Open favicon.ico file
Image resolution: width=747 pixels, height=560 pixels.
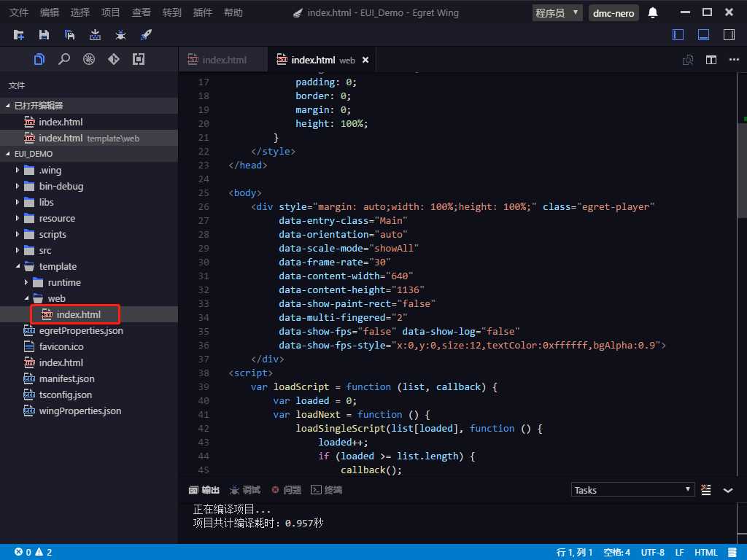pyautogui.click(x=89, y=346)
